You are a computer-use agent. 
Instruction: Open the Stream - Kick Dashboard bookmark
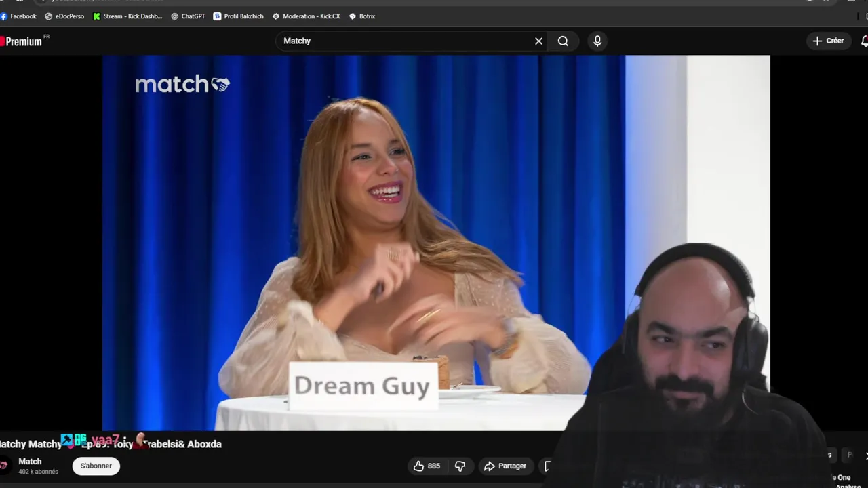[127, 16]
